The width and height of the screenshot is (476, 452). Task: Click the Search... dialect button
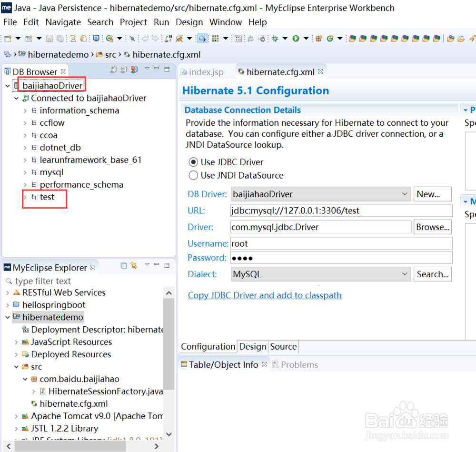[433, 274]
